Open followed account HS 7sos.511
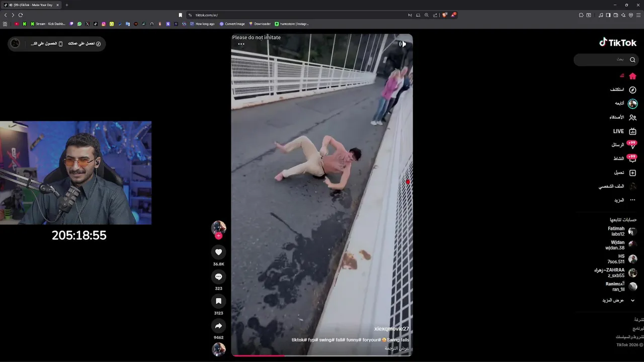Screen dimensions: 644x362 (622, 259)
